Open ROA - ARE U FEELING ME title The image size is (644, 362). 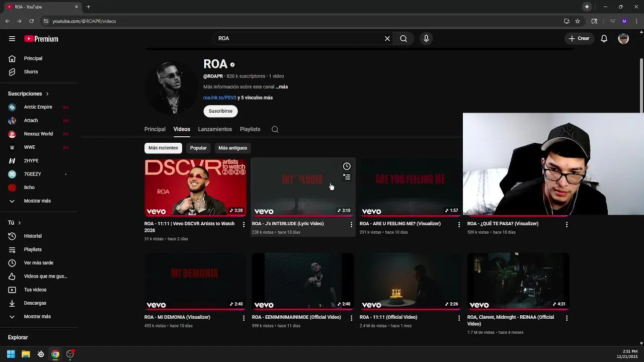[400, 224]
